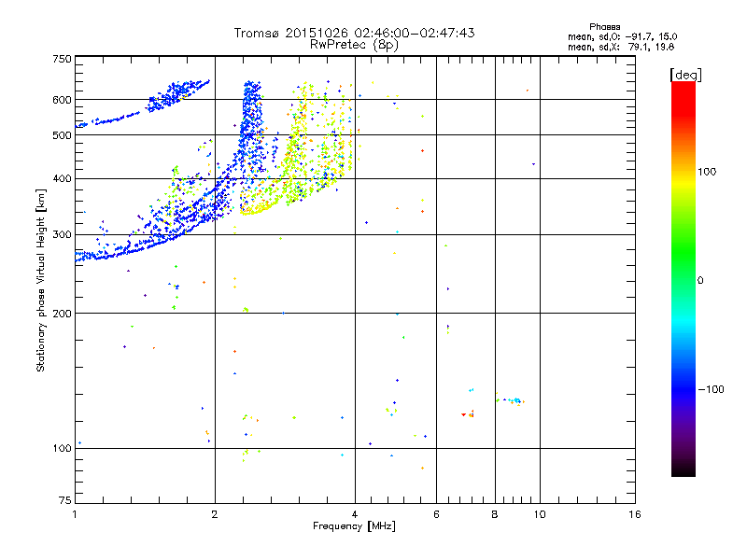The width and height of the screenshot is (747, 560).
Task: Click the x-axis tick label '4'
Action: (x=355, y=514)
